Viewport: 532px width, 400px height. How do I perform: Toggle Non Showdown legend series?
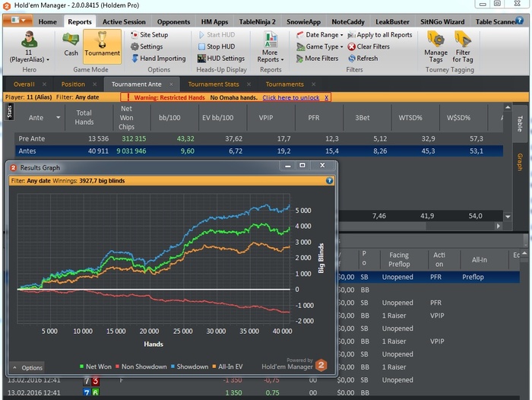coord(141,367)
